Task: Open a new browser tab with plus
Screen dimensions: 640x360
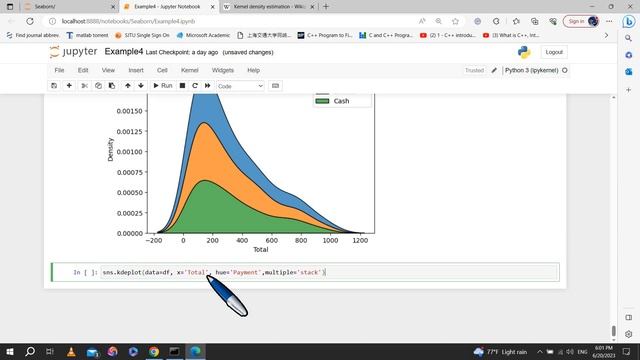Action: pos(326,7)
